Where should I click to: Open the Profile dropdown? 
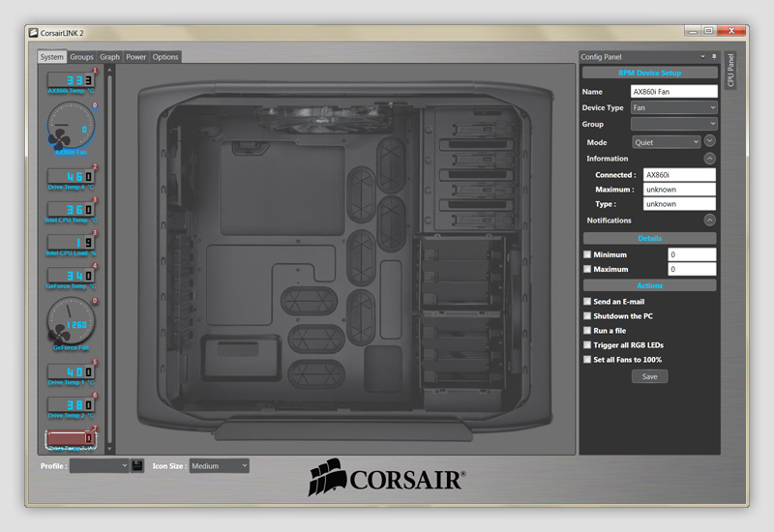(x=100, y=466)
